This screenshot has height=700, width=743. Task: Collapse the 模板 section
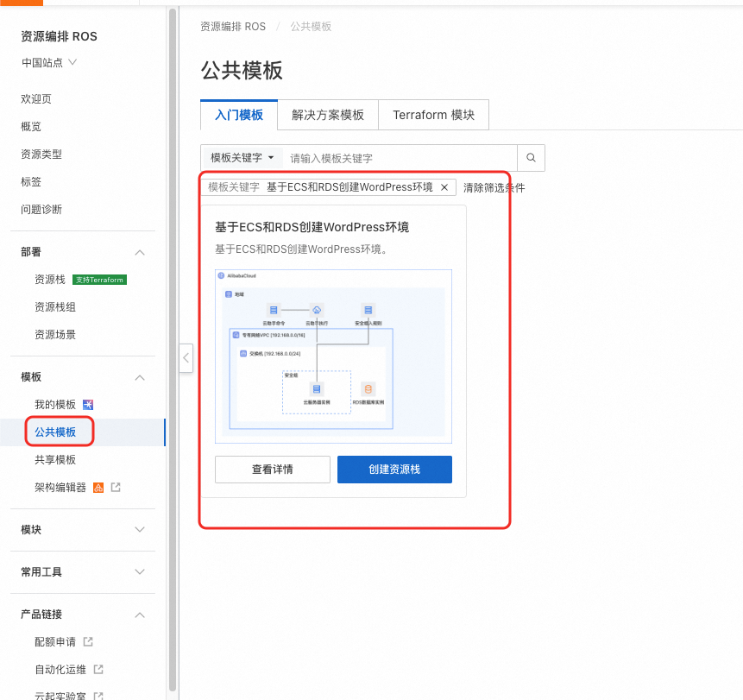[140, 377]
